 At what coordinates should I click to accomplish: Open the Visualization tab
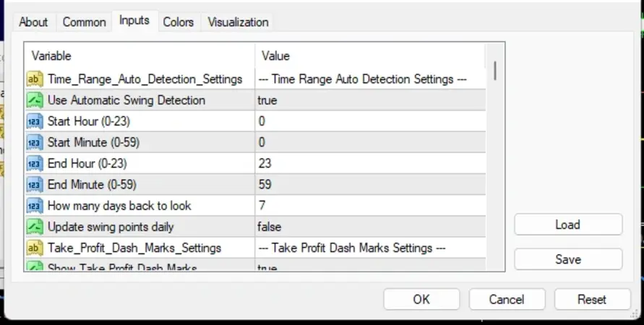click(x=238, y=22)
